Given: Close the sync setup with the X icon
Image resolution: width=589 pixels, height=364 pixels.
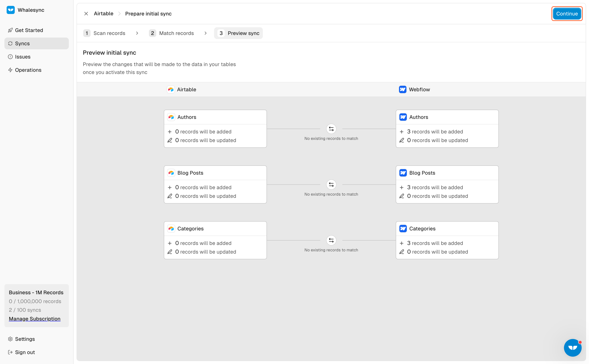Looking at the screenshot, I should (86, 13).
